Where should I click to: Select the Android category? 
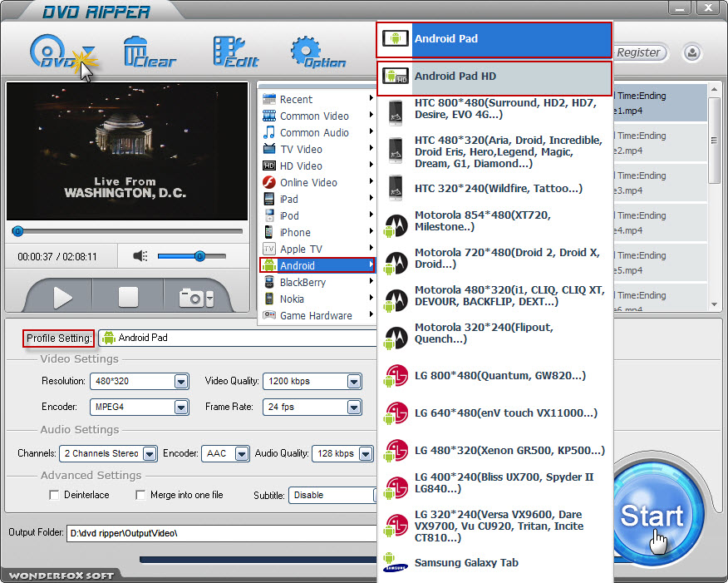317,265
